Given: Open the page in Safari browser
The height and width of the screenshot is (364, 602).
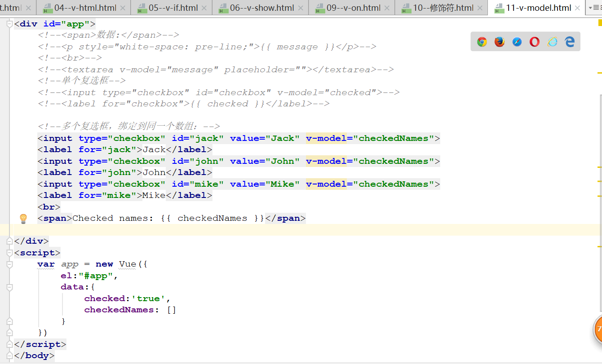Looking at the screenshot, I should 517,42.
